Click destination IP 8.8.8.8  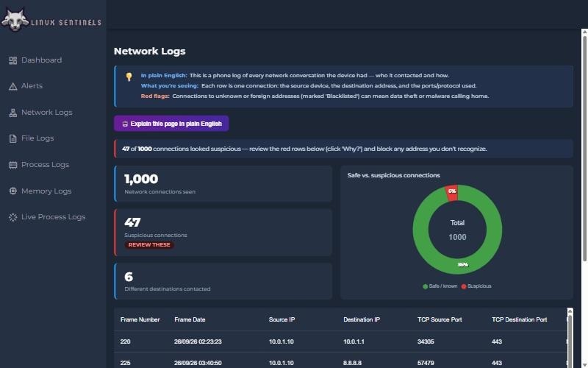click(x=353, y=363)
